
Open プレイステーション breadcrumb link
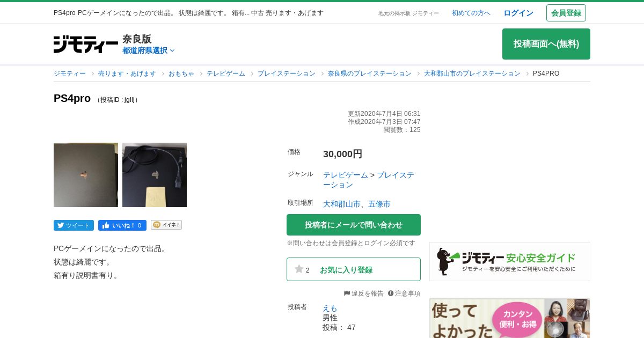[287, 74]
